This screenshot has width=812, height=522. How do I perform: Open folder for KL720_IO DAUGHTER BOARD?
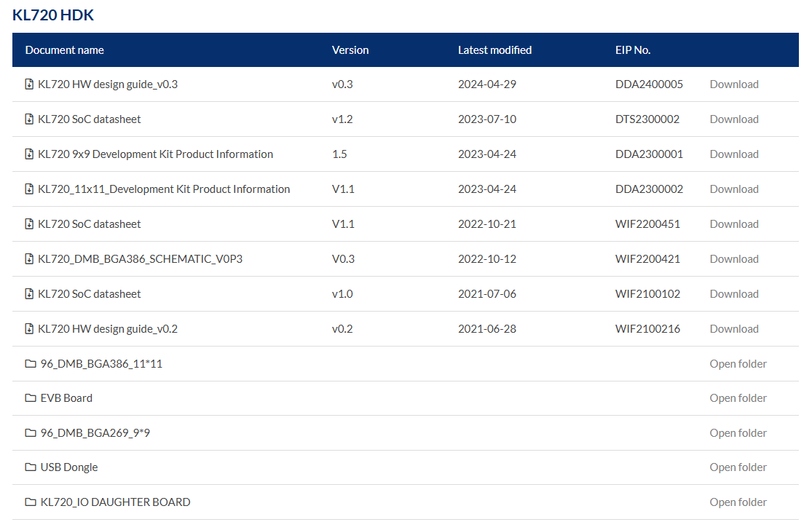(738, 502)
